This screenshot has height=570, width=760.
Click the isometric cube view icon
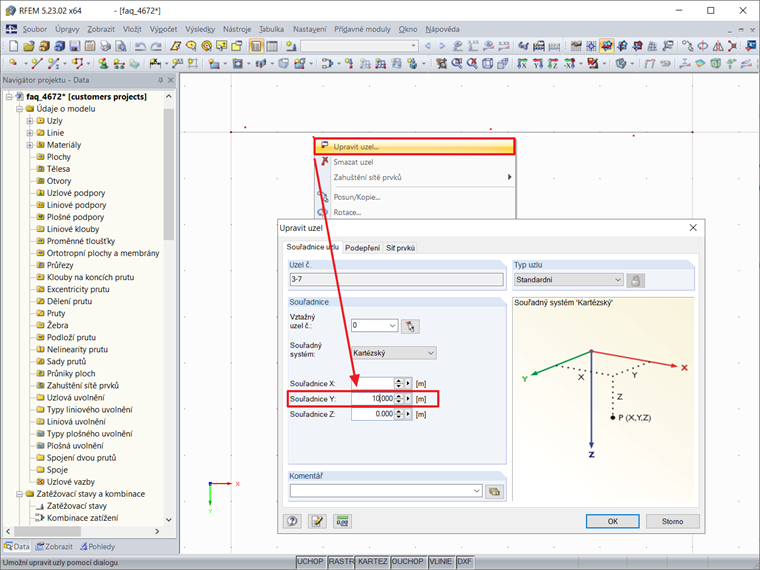pos(487,63)
